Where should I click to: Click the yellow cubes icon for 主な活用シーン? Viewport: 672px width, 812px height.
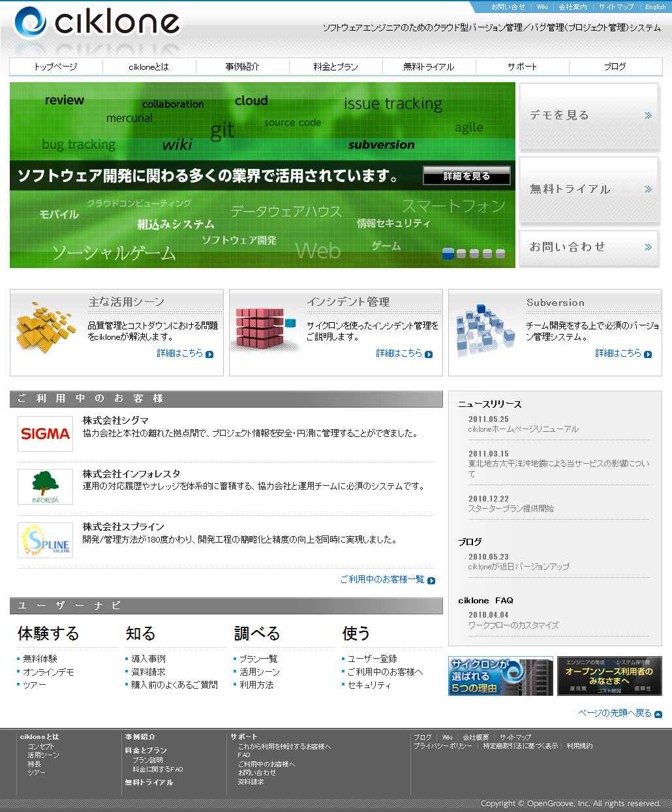click(x=46, y=326)
